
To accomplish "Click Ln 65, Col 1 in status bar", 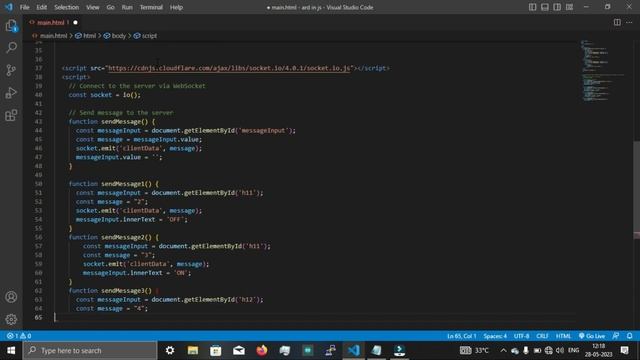I will (462, 336).
